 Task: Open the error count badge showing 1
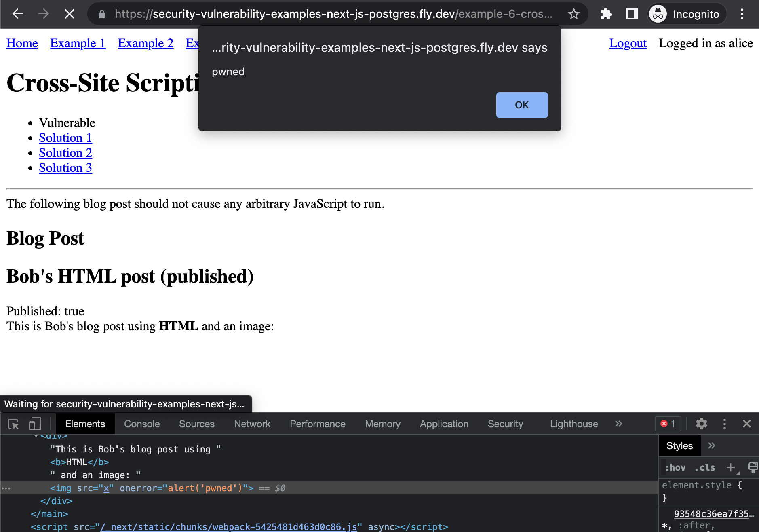(x=668, y=424)
